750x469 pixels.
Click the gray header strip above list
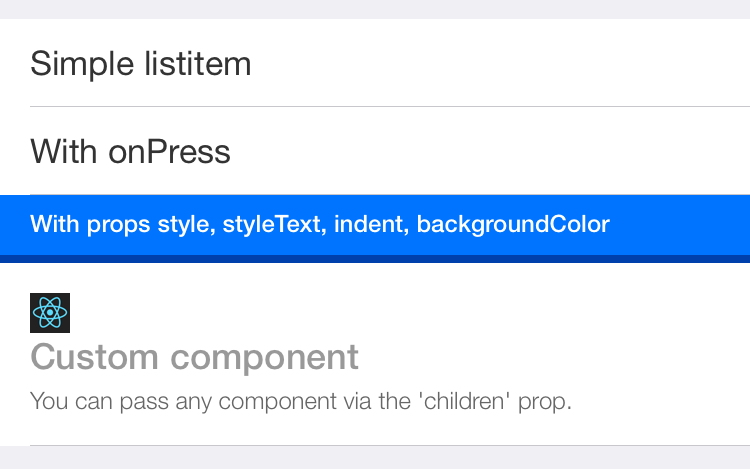[375, 9]
